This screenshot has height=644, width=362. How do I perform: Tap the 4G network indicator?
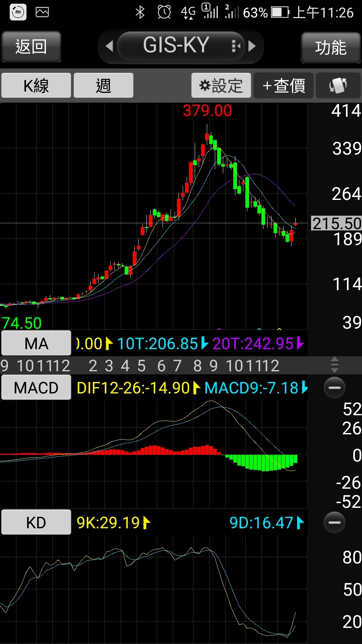(x=188, y=12)
